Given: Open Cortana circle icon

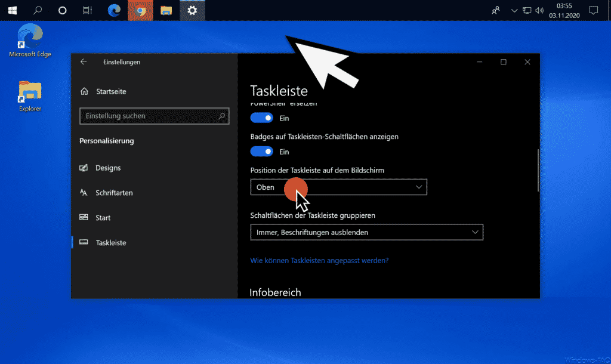Looking at the screenshot, I should click(x=62, y=11).
